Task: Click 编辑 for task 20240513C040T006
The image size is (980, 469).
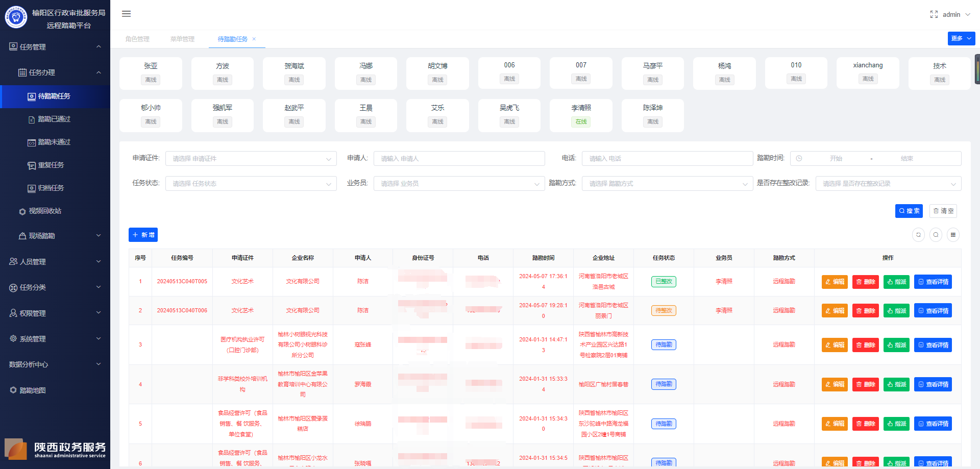Action: point(835,311)
